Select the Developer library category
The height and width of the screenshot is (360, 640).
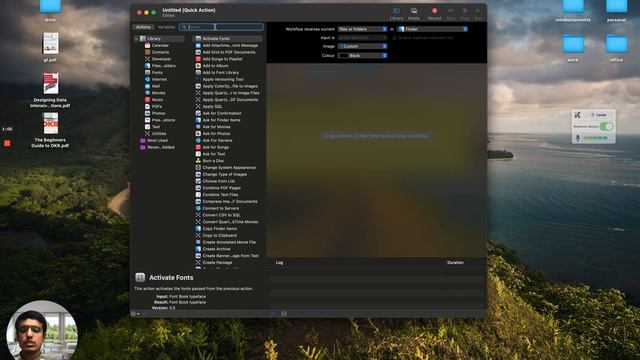(x=158, y=59)
